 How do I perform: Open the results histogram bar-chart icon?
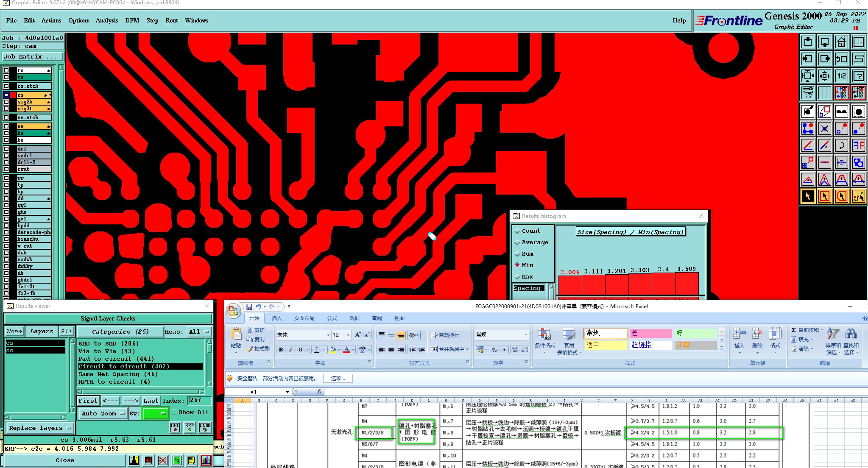pyautogui.click(x=206, y=460)
